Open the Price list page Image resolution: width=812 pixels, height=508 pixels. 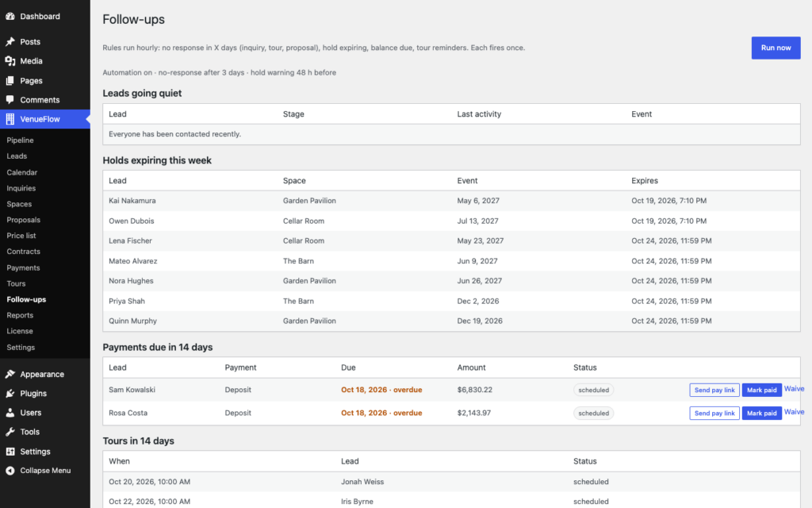(x=21, y=235)
